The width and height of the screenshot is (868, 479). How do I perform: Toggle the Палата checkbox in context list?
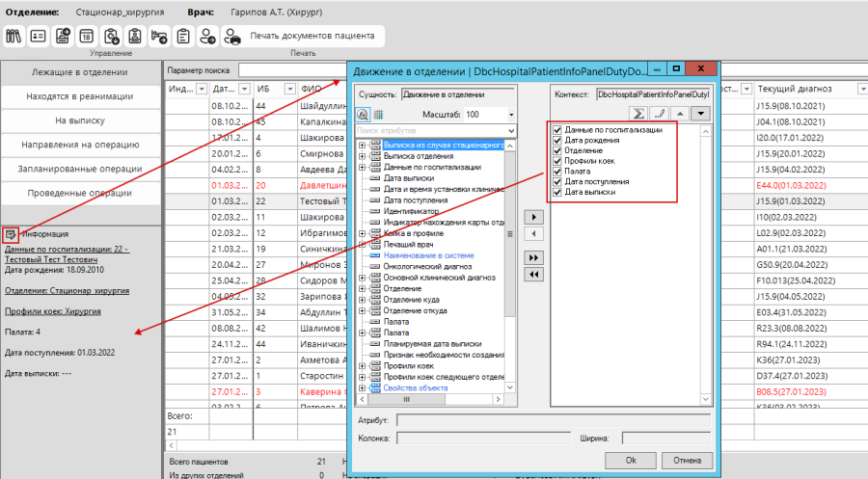click(x=557, y=172)
